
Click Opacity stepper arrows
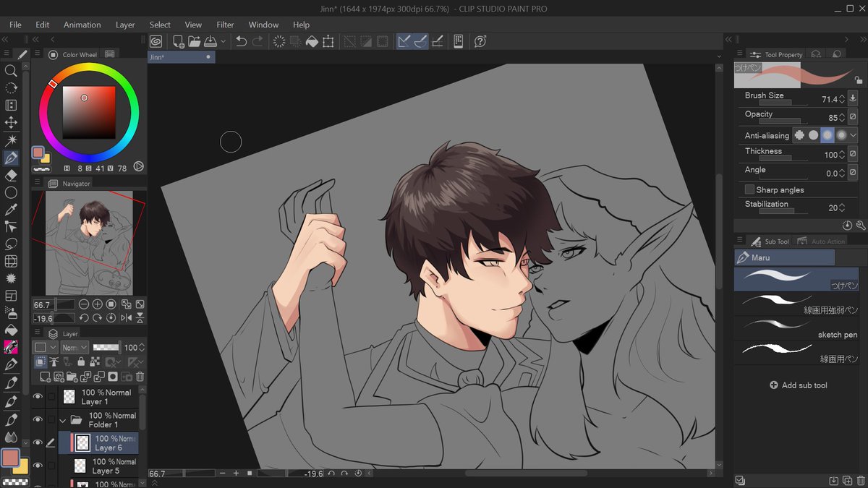(842, 117)
